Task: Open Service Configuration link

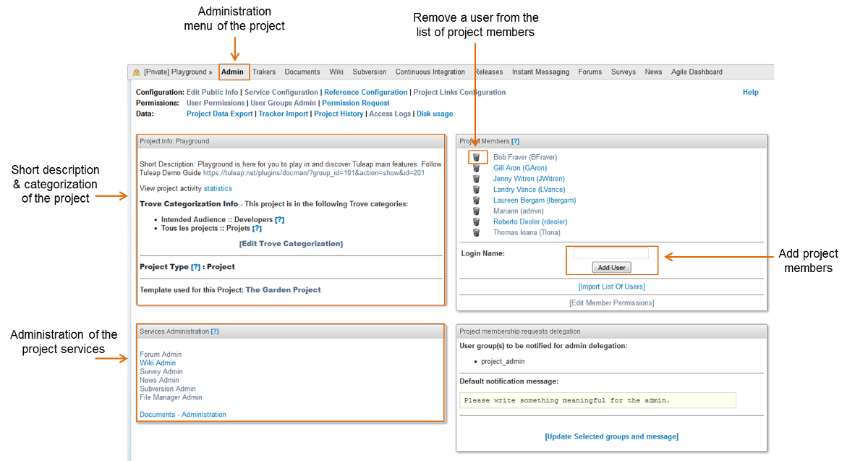Action: (x=281, y=93)
